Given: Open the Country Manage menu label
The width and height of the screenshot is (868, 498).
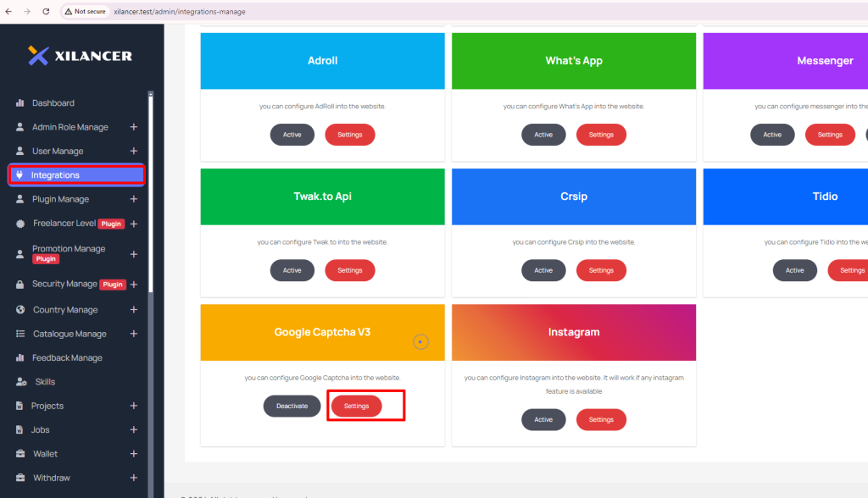Looking at the screenshot, I should tap(65, 310).
